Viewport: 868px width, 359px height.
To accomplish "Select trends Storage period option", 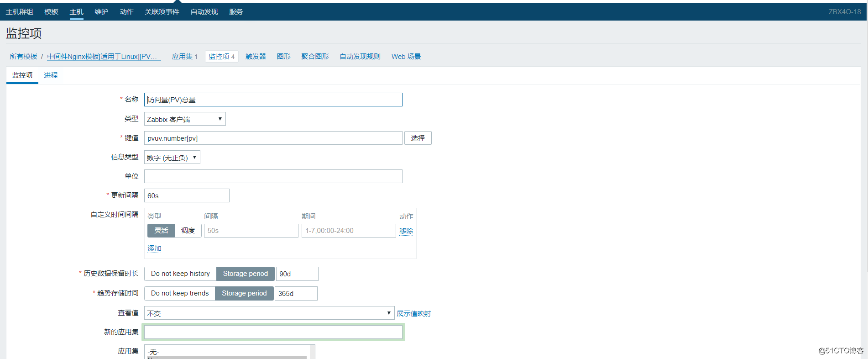I will coord(244,293).
